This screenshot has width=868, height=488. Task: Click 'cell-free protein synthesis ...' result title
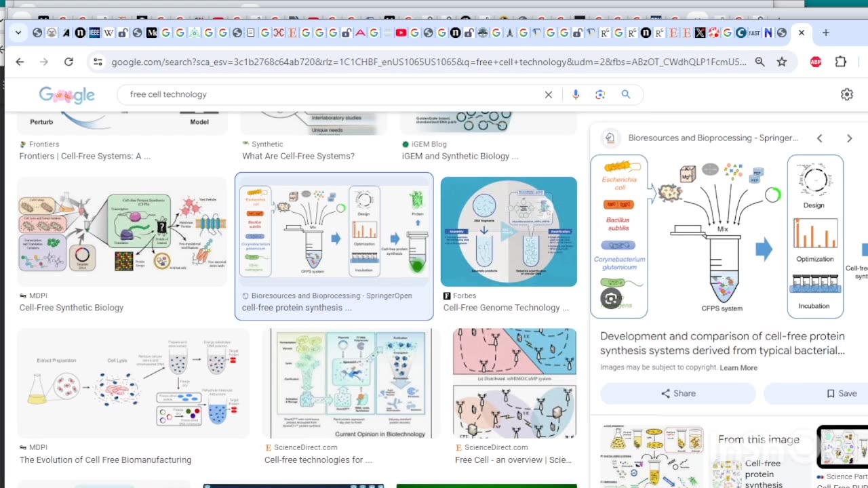(297, 308)
